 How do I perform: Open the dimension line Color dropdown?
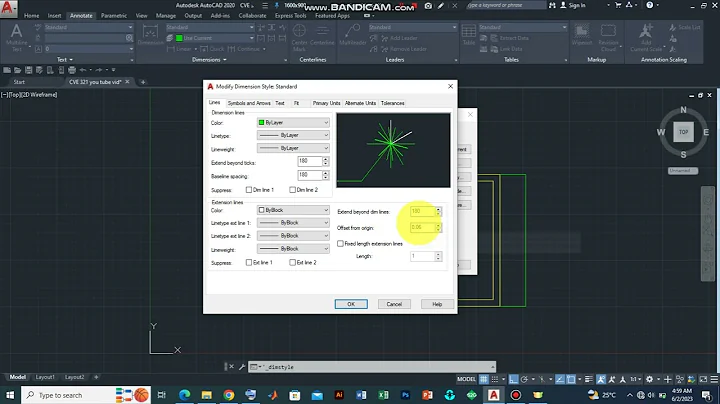click(293, 123)
